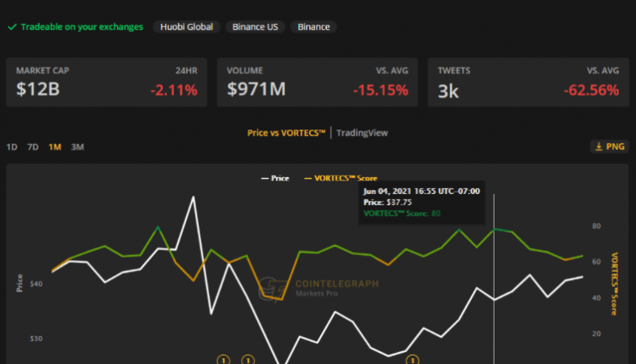Click the download arrow icon beside PNG
The image size is (636, 364).
point(599,146)
